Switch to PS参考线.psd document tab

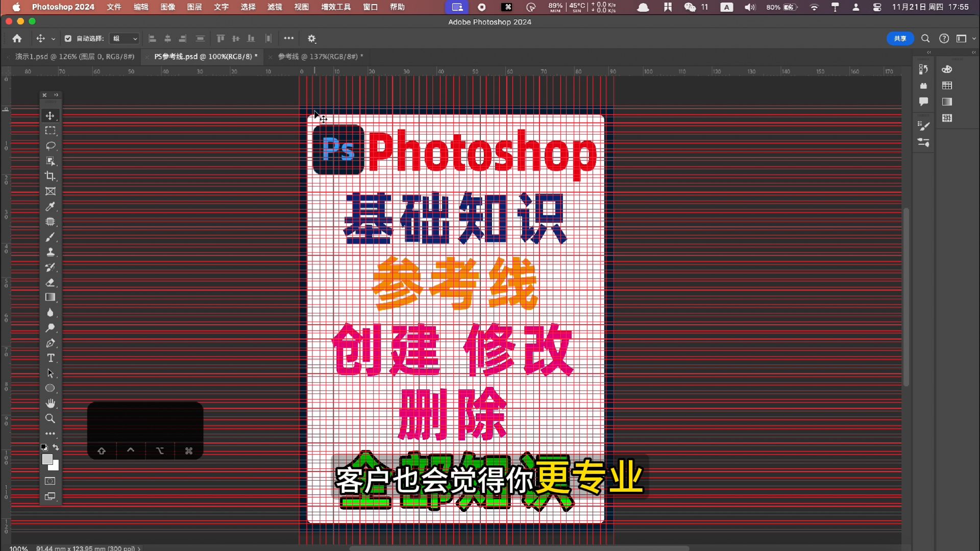point(206,57)
